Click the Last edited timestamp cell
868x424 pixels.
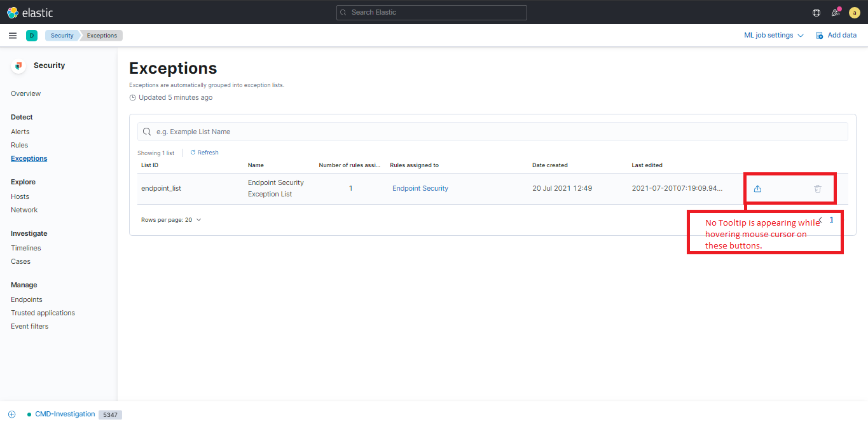(677, 188)
